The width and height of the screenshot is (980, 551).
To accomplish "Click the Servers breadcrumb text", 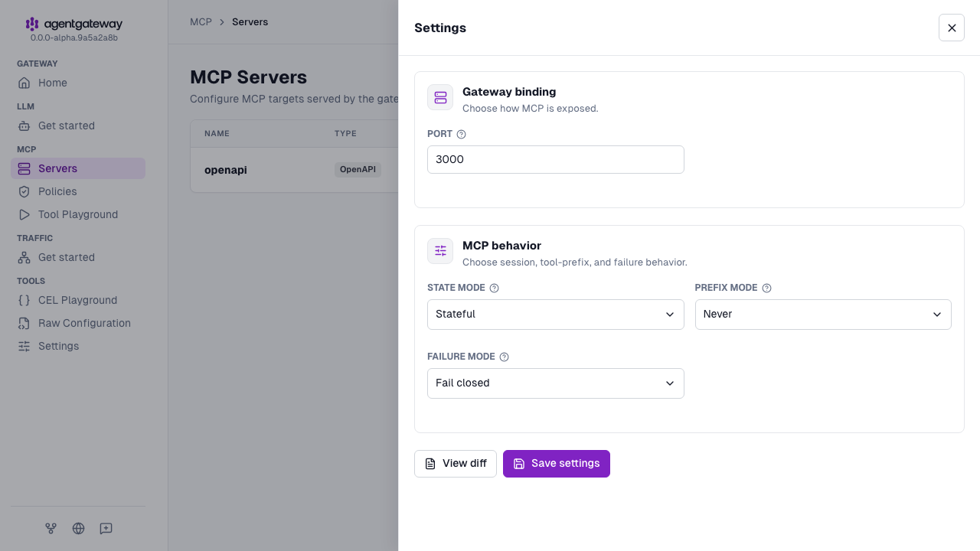I will pyautogui.click(x=250, y=21).
